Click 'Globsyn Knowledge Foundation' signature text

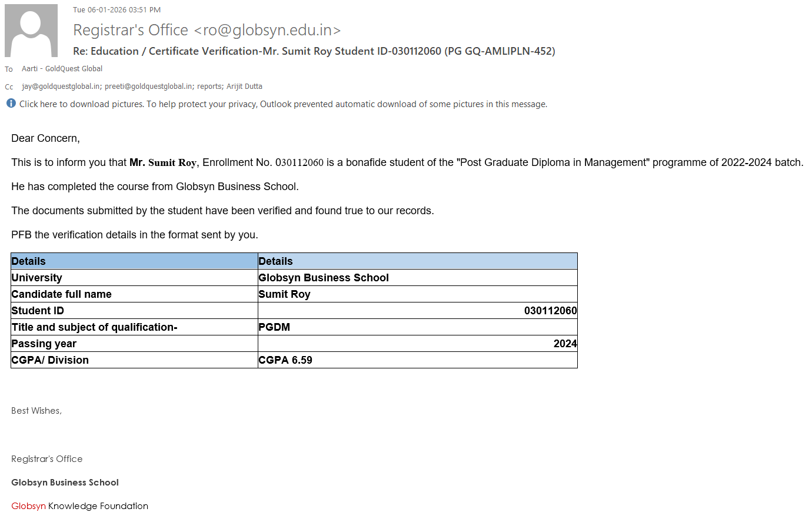coord(79,506)
